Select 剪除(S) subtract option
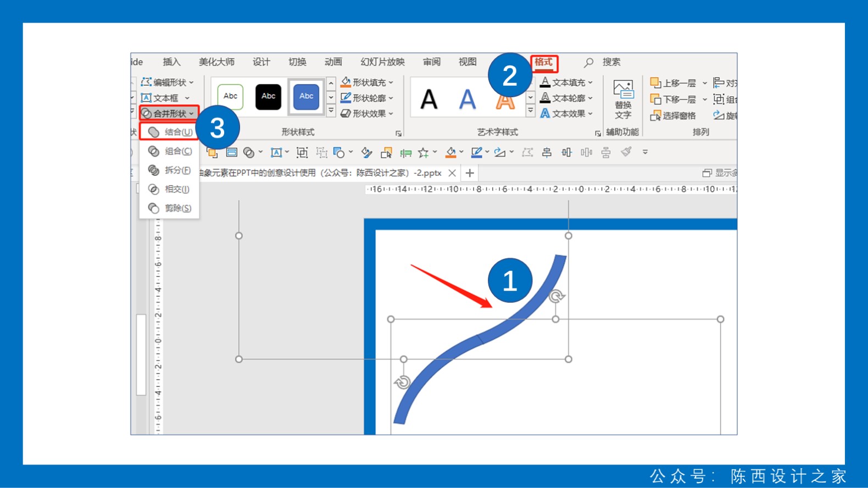The width and height of the screenshot is (868, 488). coord(170,208)
